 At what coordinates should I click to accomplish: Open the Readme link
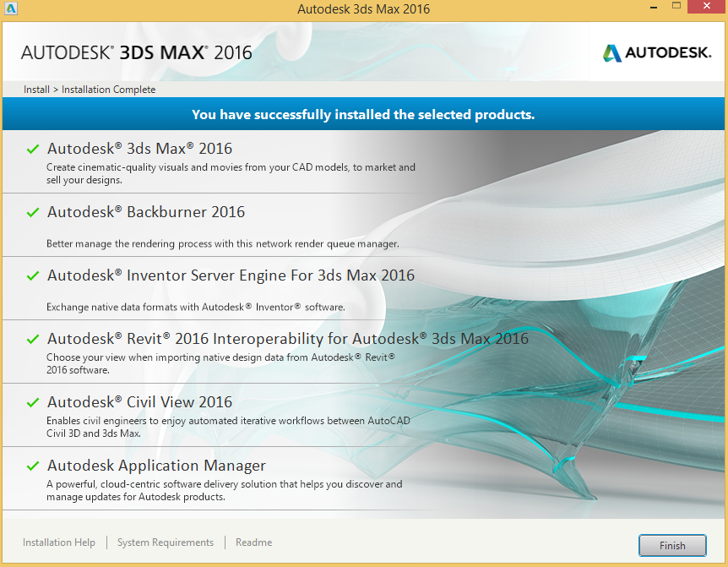253,542
